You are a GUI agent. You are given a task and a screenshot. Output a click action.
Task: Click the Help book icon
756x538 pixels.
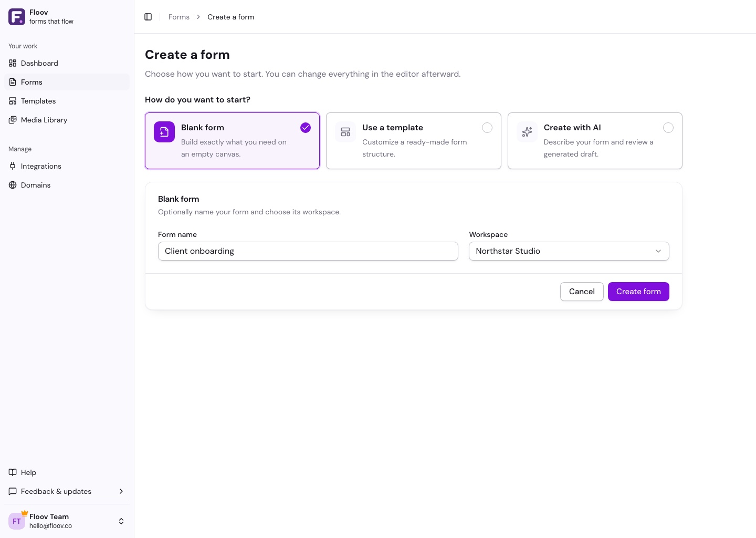click(13, 472)
